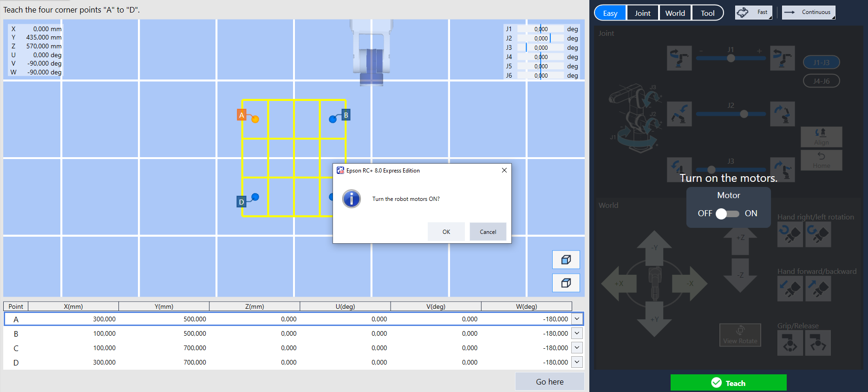Jog robot in -Z direction arrow

740,275
